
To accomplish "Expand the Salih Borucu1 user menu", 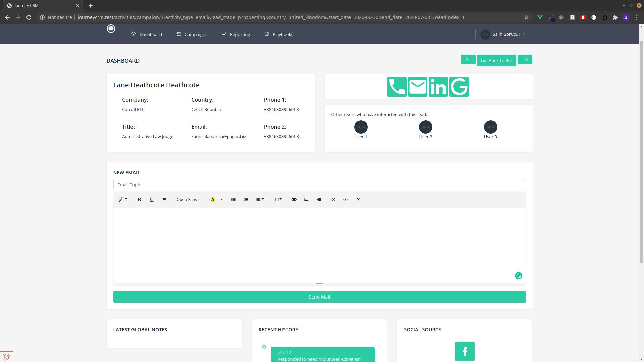I will [x=503, y=34].
